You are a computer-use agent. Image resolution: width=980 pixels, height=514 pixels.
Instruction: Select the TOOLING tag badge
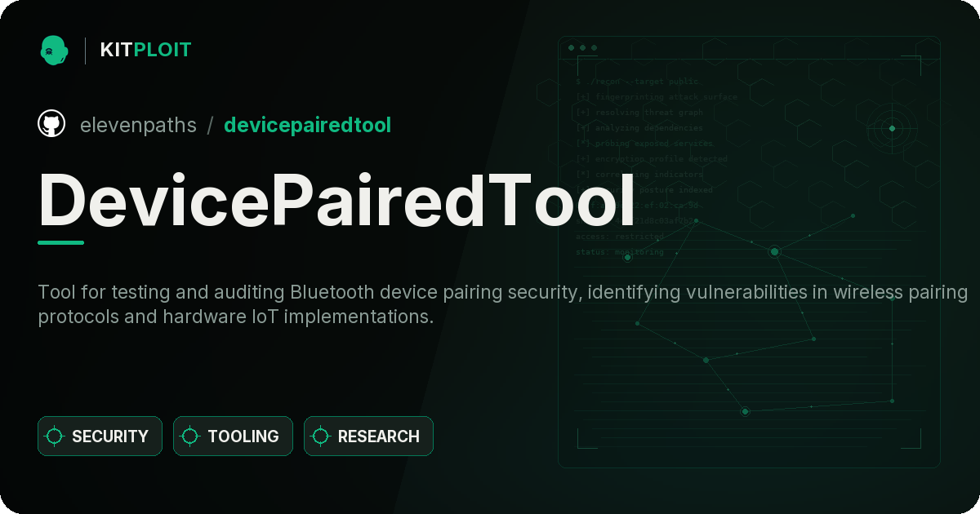point(233,436)
